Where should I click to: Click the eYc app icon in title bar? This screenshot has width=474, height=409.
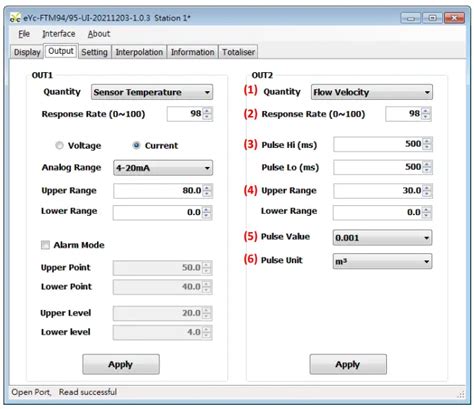pyautogui.click(x=15, y=18)
